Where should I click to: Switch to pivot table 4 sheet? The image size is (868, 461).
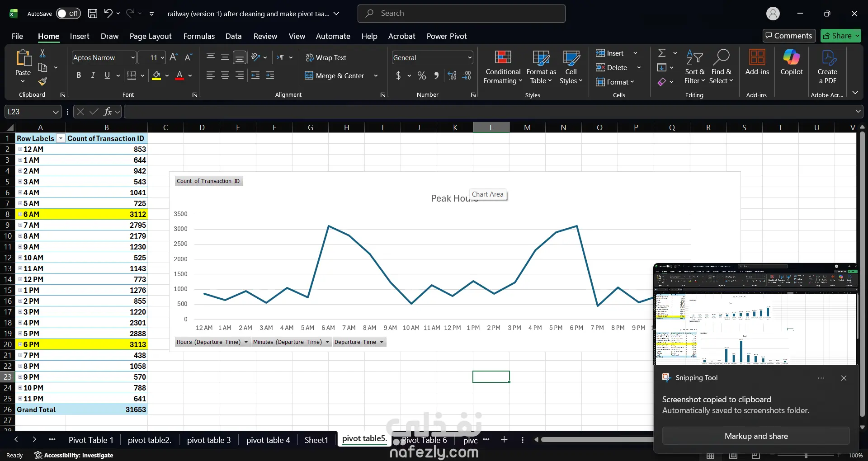tap(268, 440)
